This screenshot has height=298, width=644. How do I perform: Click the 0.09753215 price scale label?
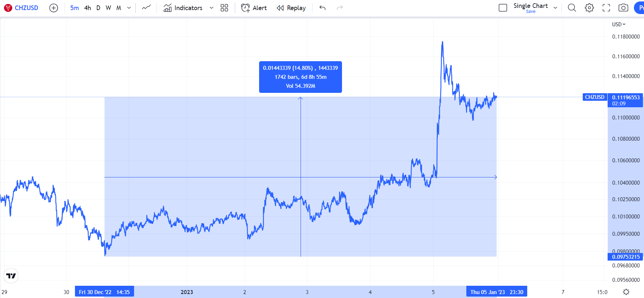point(626,257)
